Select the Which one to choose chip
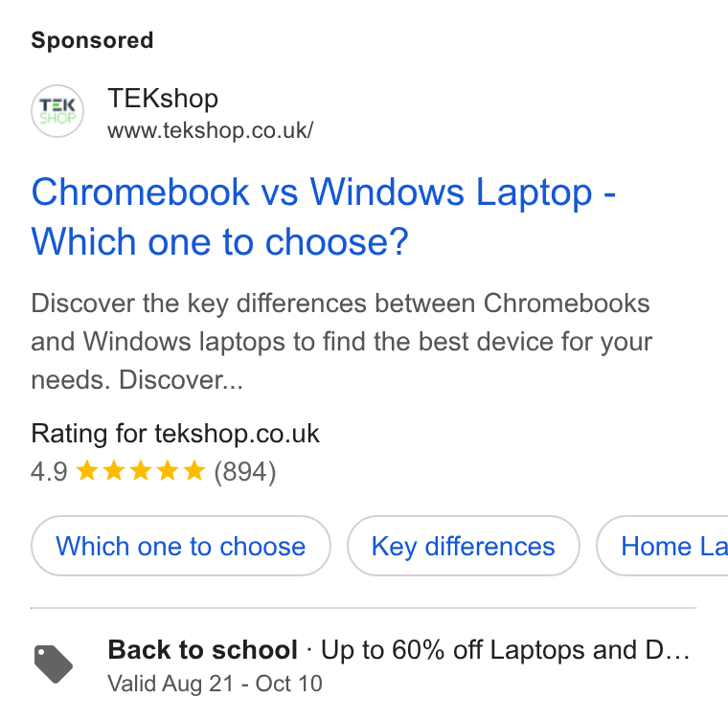 [181, 546]
